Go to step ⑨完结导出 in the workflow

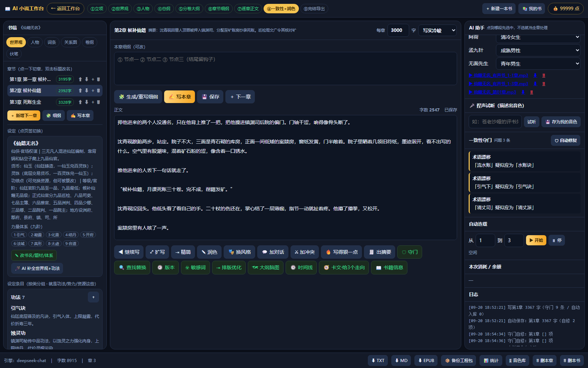click(314, 8)
